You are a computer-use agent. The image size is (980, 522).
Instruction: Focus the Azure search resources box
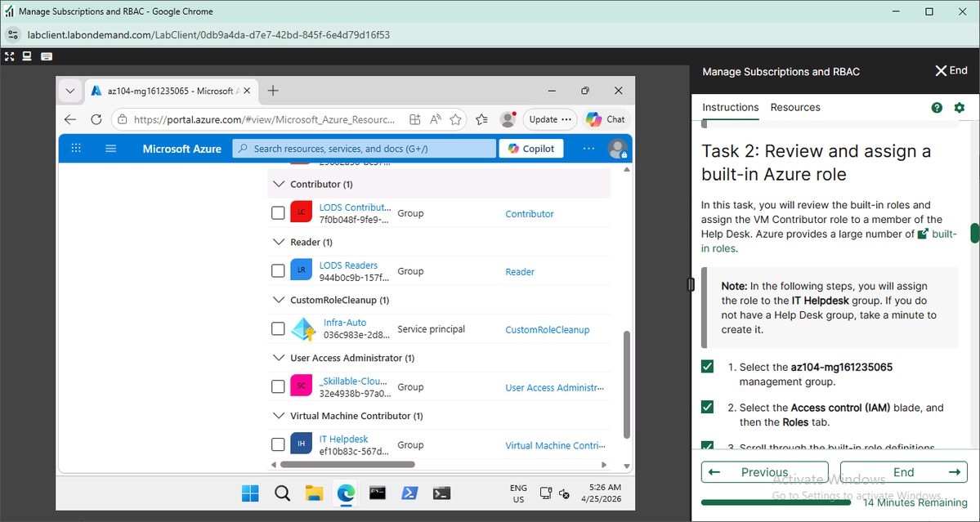pyautogui.click(x=365, y=149)
